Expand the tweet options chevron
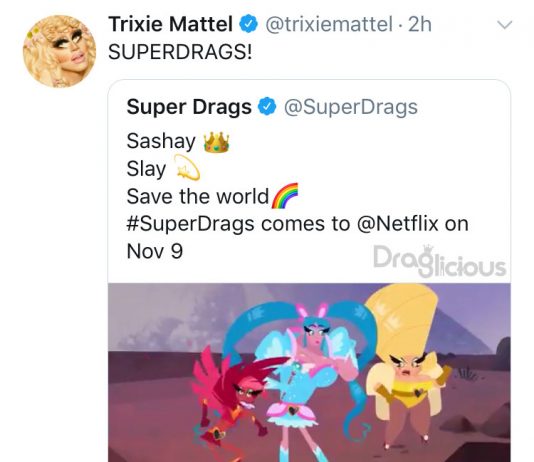 pos(504,25)
